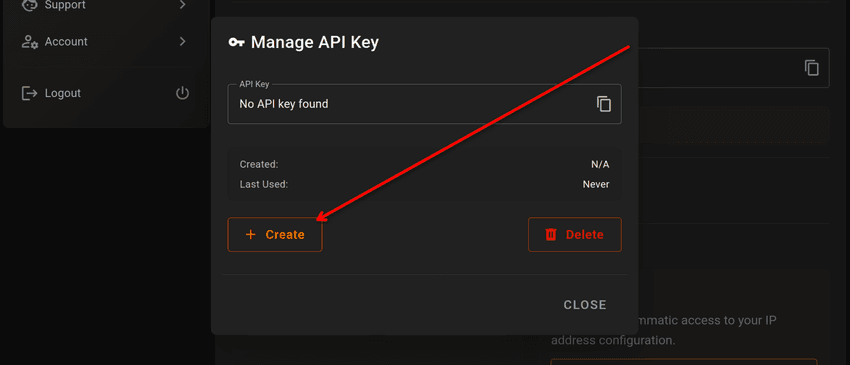Click the 'Never' last used value
Image resolution: width=850 pixels, height=365 pixels.
pos(596,184)
